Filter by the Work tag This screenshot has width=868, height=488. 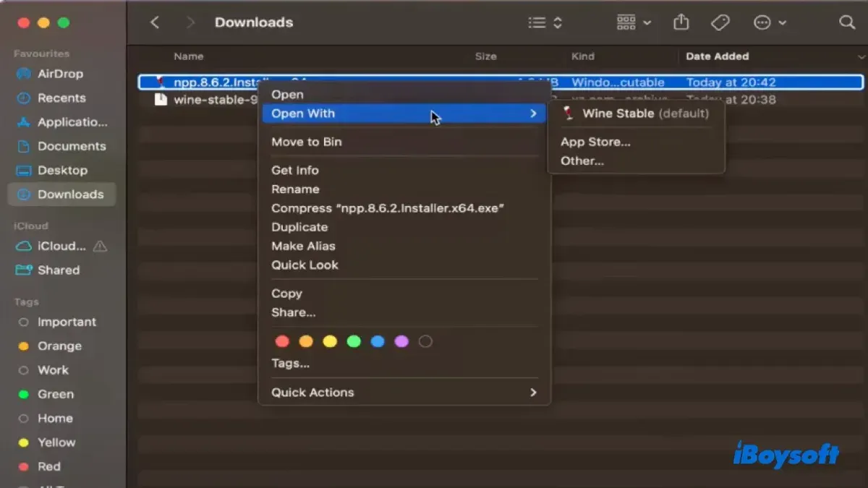[x=43, y=369]
